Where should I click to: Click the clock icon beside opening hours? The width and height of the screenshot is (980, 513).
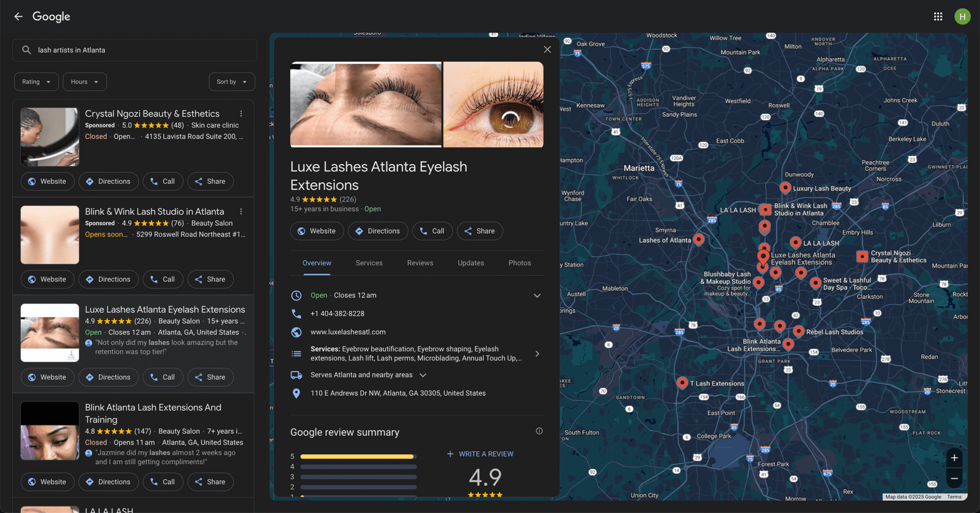(296, 296)
